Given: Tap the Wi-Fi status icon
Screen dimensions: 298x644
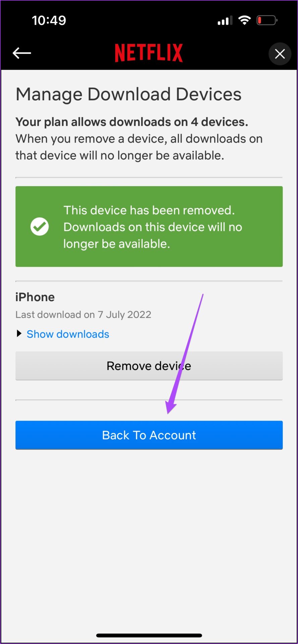Looking at the screenshot, I should click(x=244, y=20).
